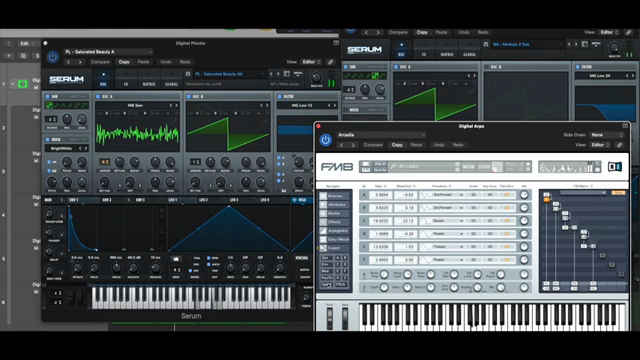
Task: Open FM8 Easy/Morph page
Action: coord(335,239)
